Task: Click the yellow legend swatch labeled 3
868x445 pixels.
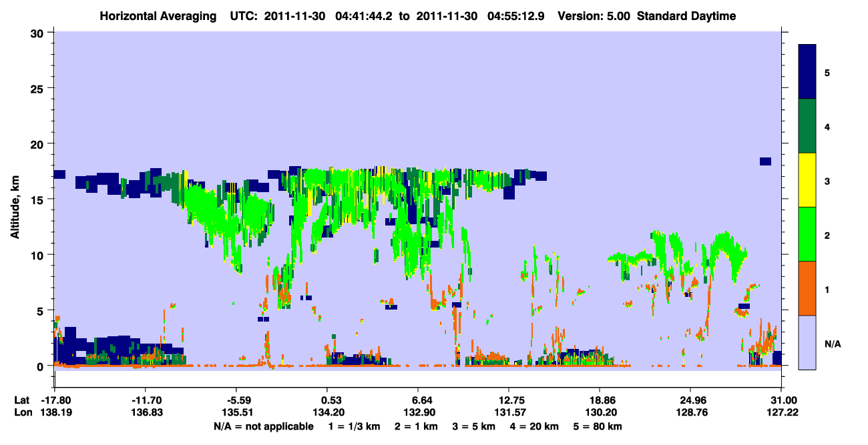Action: 807,180
